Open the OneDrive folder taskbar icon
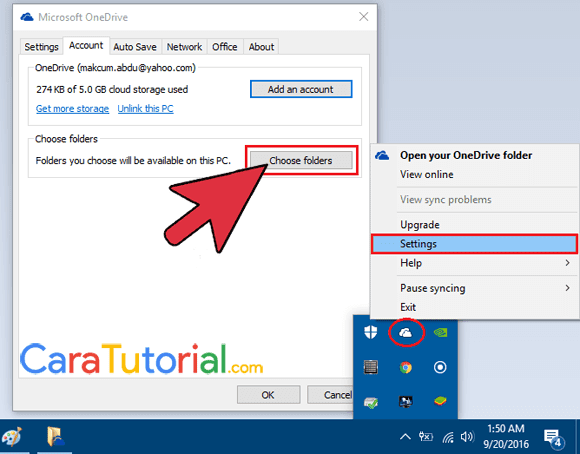 click(x=55, y=437)
